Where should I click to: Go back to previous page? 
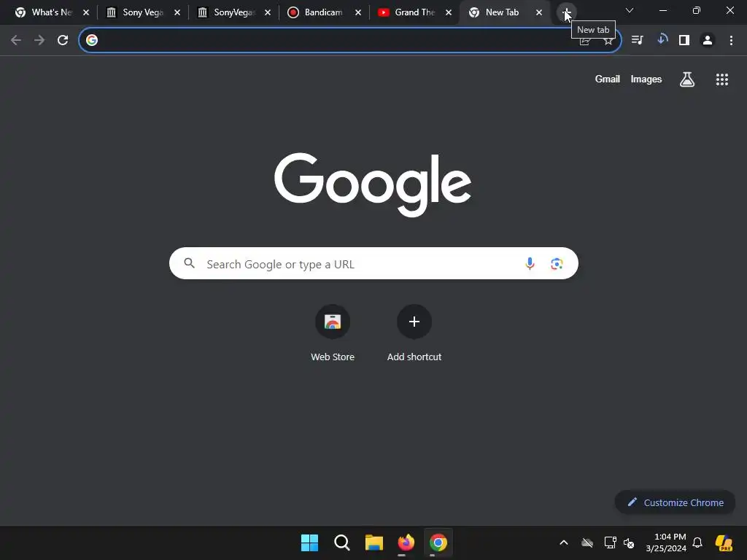click(x=16, y=40)
